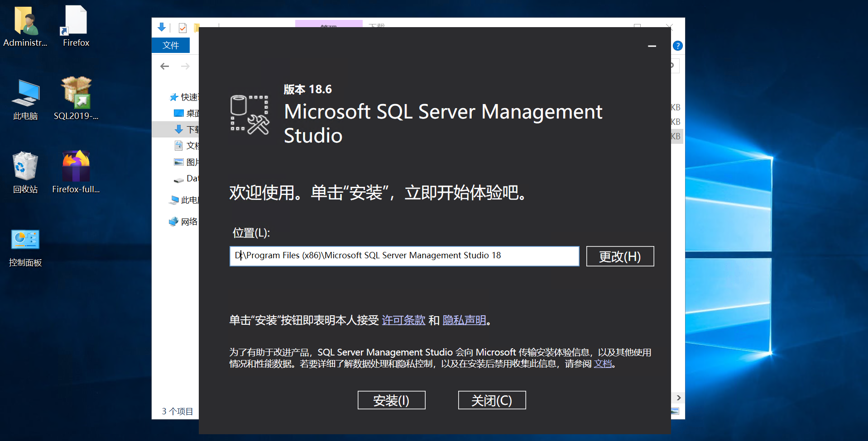Open the documentation (文档) link
868x441 pixels.
pos(603,364)
